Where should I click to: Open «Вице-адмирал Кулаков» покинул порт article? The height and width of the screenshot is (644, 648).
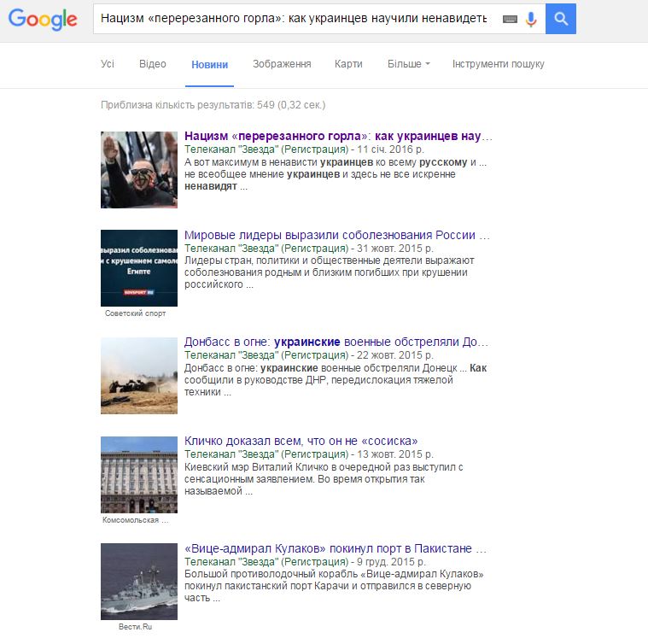336,548
